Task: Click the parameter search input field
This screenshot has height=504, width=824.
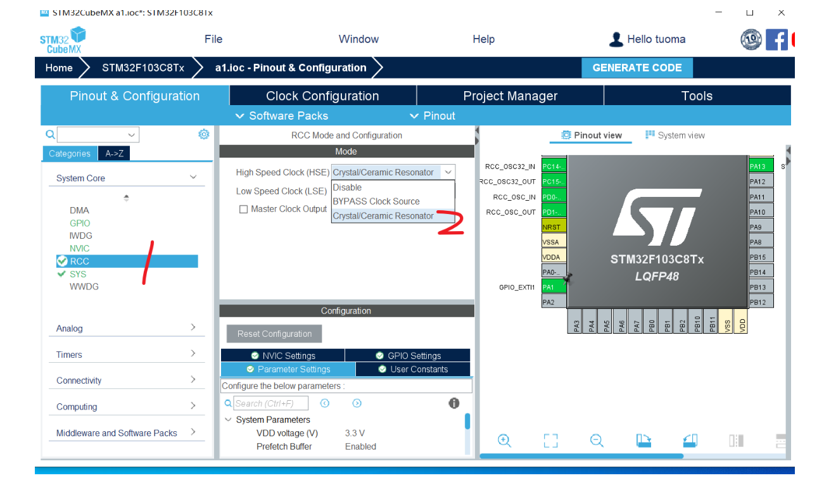Action: (x=271, y=403)
